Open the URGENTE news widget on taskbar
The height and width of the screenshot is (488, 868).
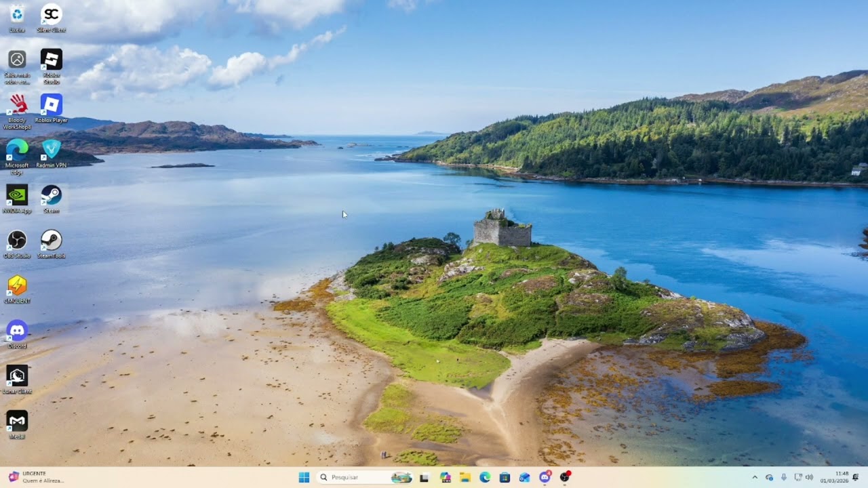(37, 477)
